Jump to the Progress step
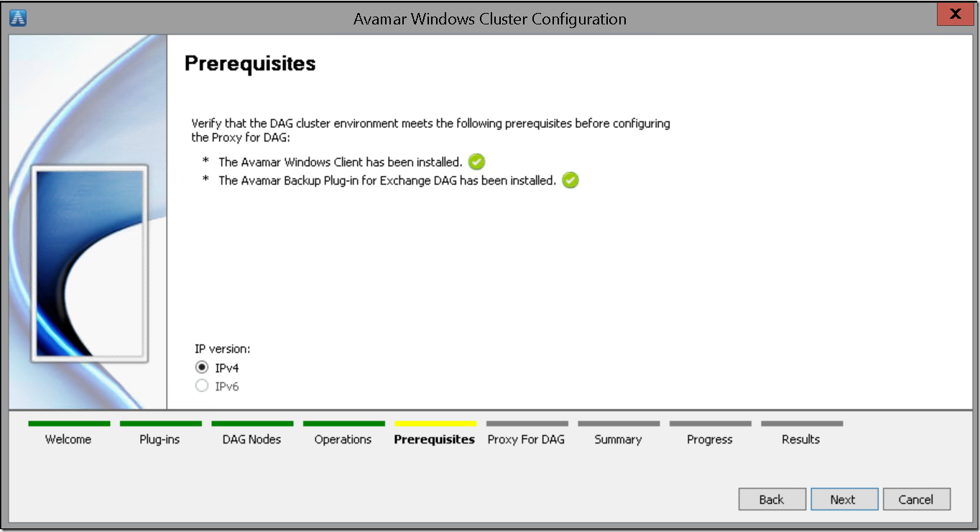Image resolution: width=980 pixels, height=532 pixels. coord(710,439)
